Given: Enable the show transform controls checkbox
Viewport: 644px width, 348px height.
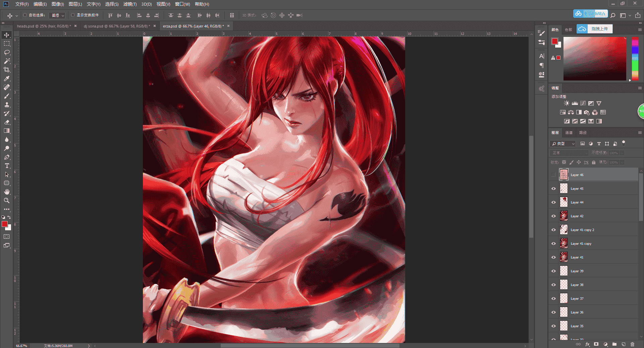Looking at the screenshot, I should pos(72,15).
